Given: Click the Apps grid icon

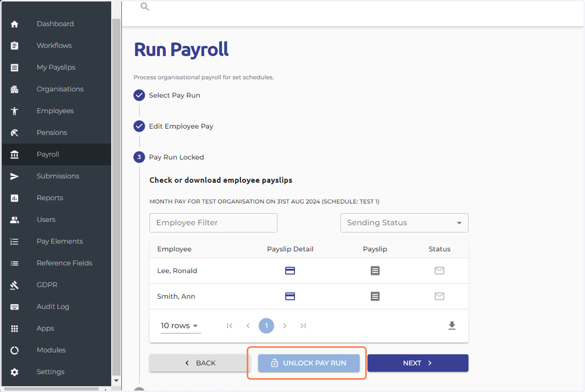Looking at the screenshot, I should tap(15, 329).
